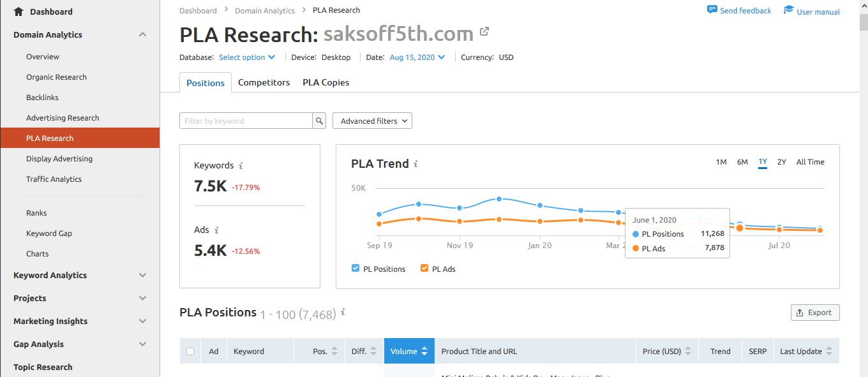Open the Advanced filters dropdown
Viewport: 868px width, 377px height.
(x=372, y=121)
